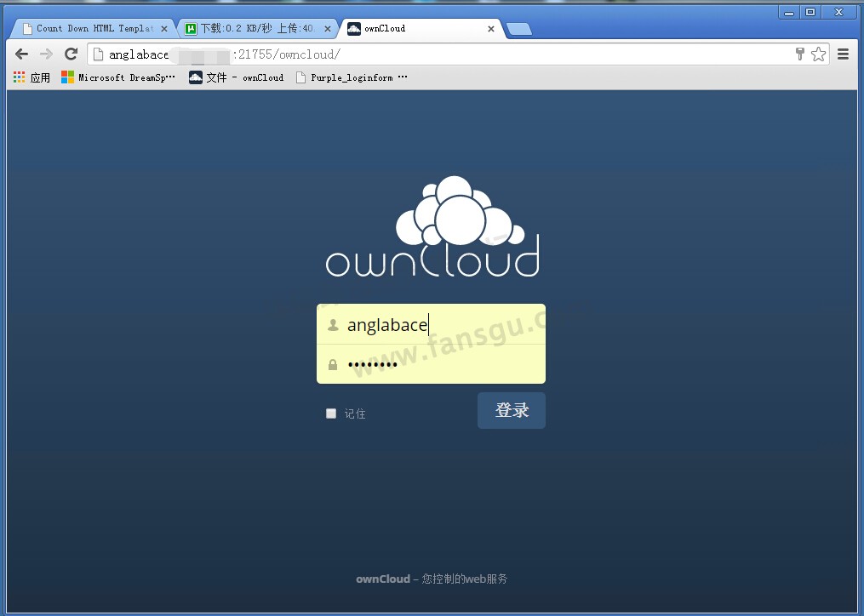This screenshot has height=616, width=864.
Task: Click the password field
Action: tap(431, 364)
